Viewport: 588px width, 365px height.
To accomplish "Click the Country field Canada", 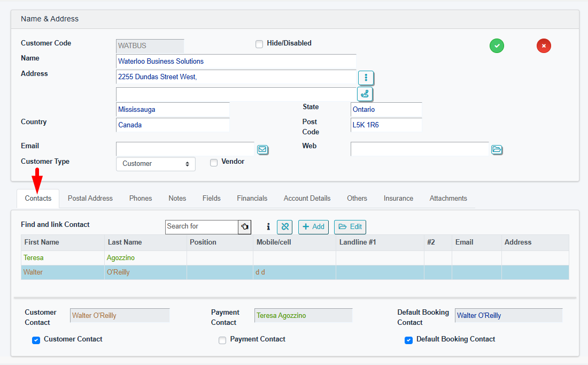I will 173,125.
